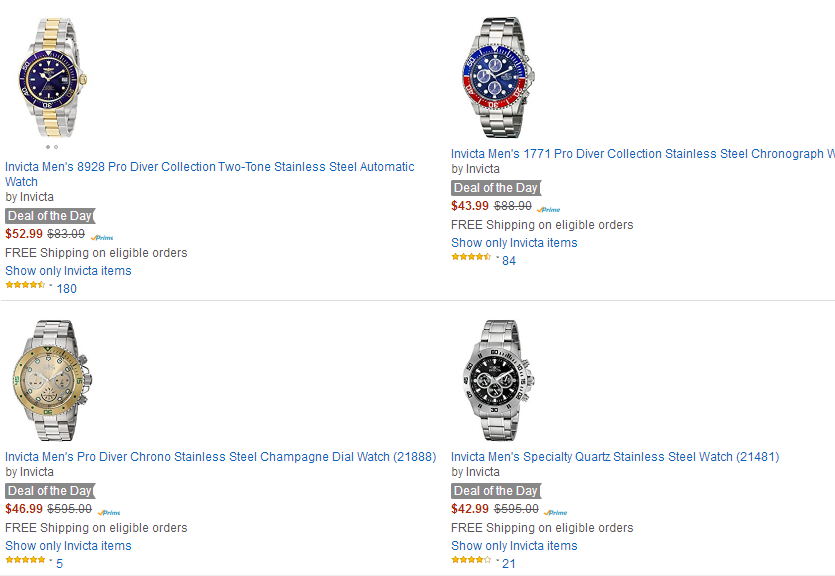The height and width of the screenshot is (576, 835).
Task: Expand the rating dropdown arrow beside 180 reviews
Action: (50, 285)
